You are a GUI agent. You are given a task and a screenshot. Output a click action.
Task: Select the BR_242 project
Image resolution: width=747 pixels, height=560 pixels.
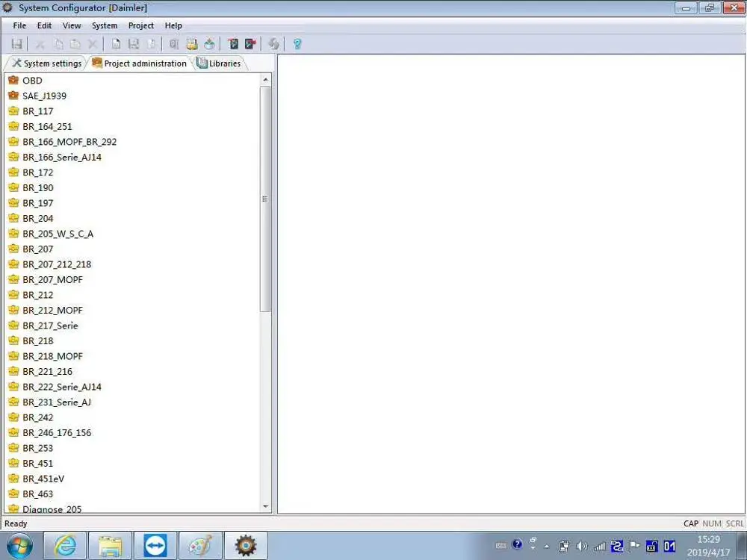(x=38, y=417)
